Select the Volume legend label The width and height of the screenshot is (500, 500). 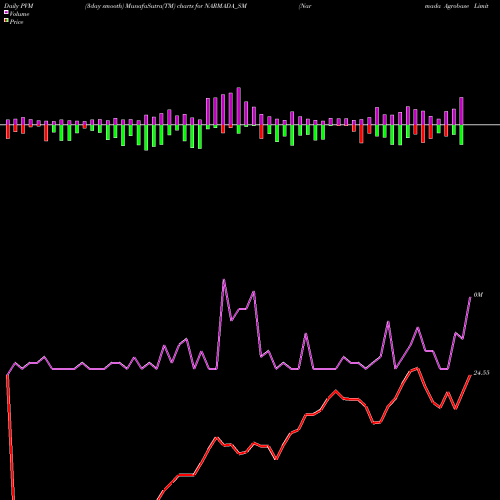point(19,14)
